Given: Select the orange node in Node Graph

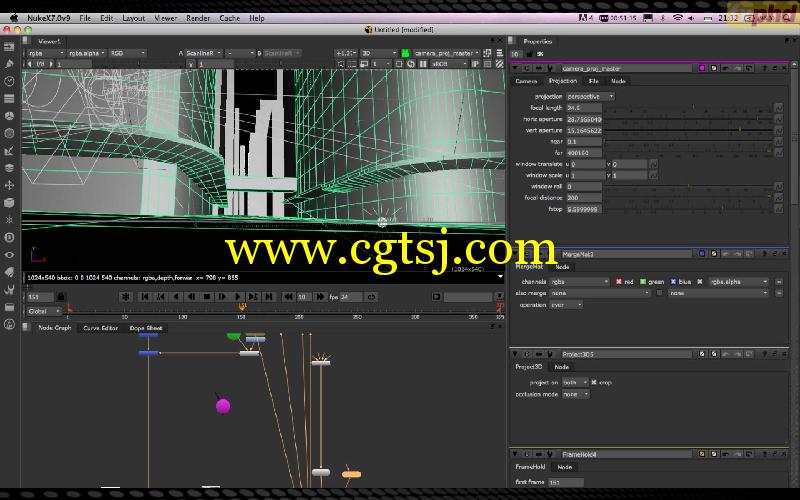Looking at the screenshot, I should (x=351, y=474).
